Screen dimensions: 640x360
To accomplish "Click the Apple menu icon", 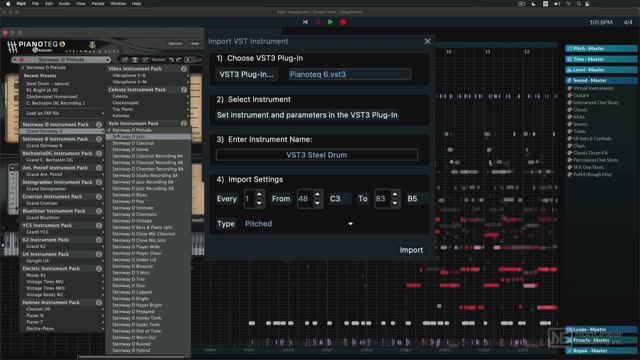I will tap(8, 4).
